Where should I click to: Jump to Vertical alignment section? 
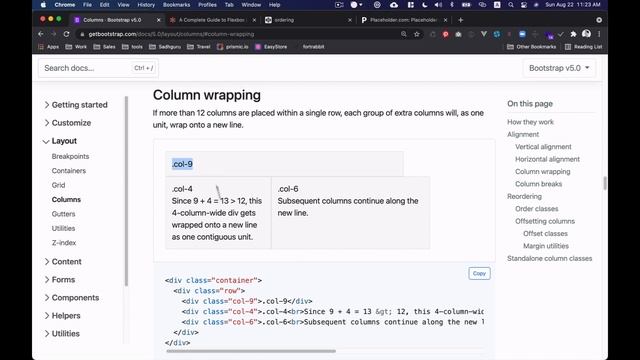(543, 147)
